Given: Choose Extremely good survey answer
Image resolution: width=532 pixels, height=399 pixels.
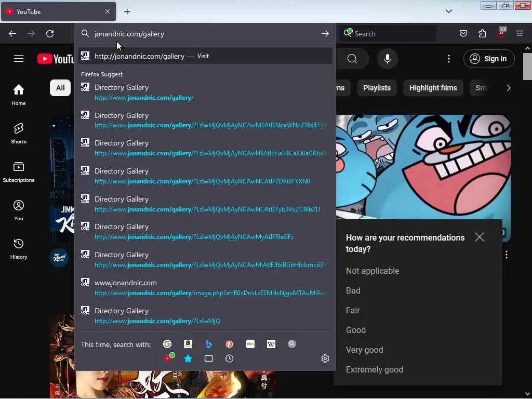Looking at the screenshot, I should [x=374, y=369].
